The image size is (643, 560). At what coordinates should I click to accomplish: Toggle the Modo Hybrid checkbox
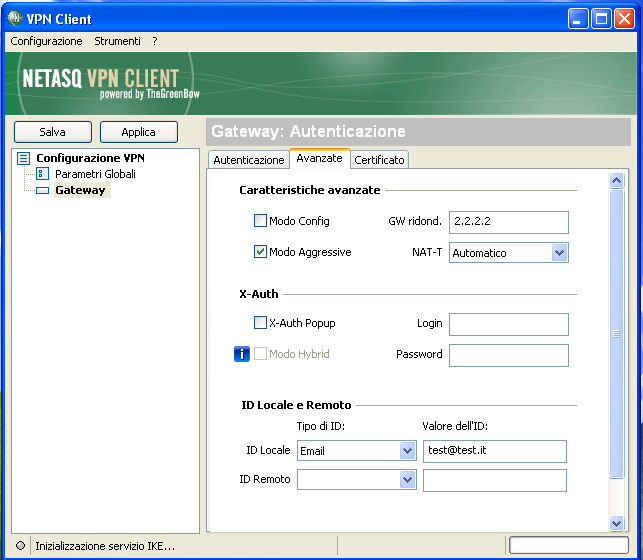point(260,353)
